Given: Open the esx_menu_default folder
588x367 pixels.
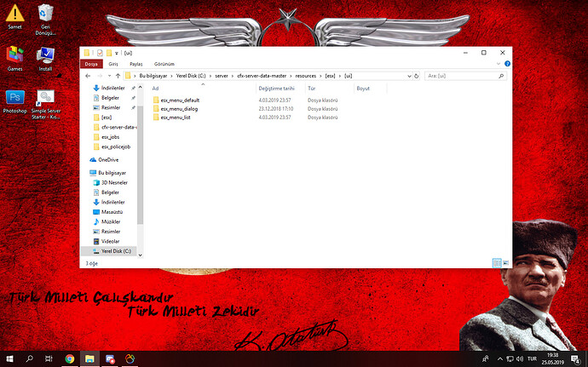Looking at the screenshot, I should point(179,100).
